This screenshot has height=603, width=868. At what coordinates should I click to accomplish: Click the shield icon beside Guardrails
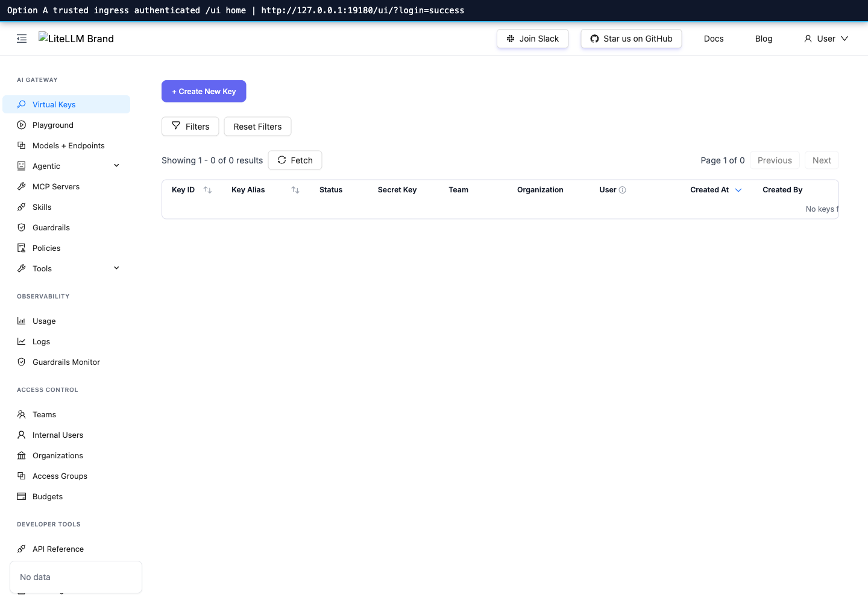[22, 227]
